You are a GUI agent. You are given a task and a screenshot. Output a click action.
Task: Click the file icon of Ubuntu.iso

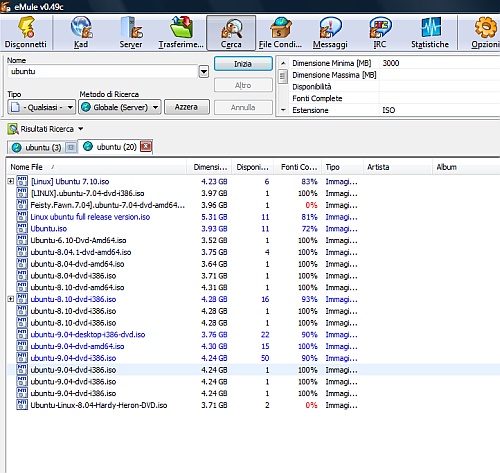pos(22,229)
